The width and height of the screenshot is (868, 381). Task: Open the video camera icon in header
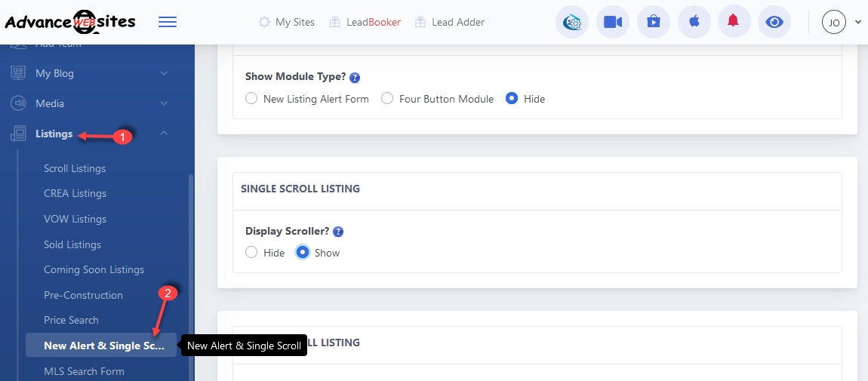[612, 22]
